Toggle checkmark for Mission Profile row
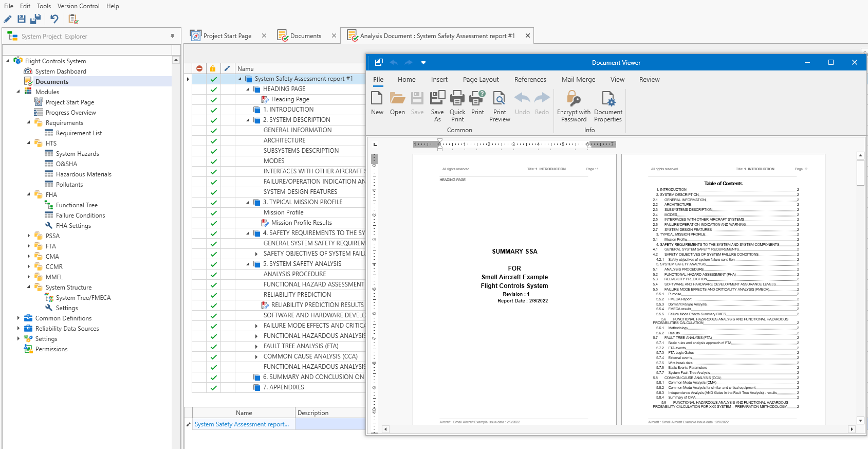This screenshot has width=868, height=449. click(x=213, y=213)
